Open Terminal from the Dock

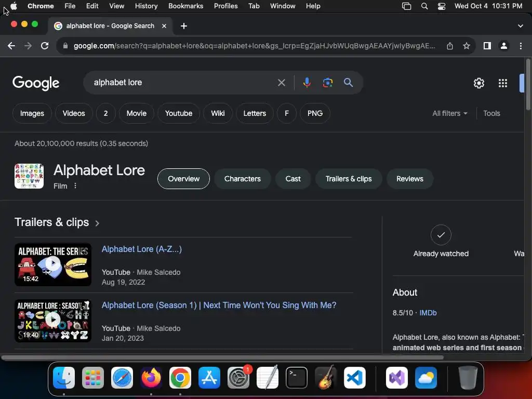point(297,378)
